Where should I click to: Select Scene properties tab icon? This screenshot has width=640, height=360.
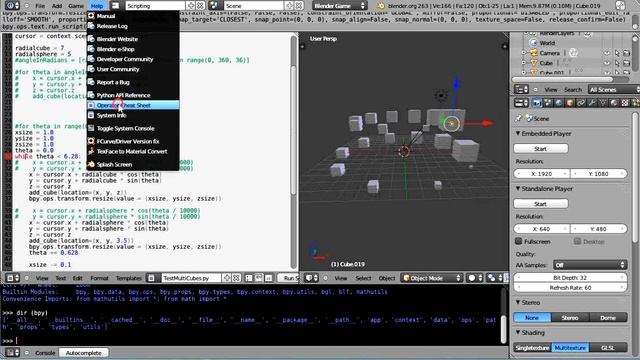[548, 103]
